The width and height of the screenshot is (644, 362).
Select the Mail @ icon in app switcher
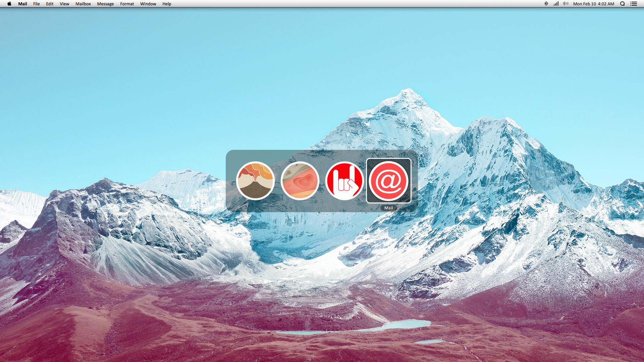click(x=388, y=181)
